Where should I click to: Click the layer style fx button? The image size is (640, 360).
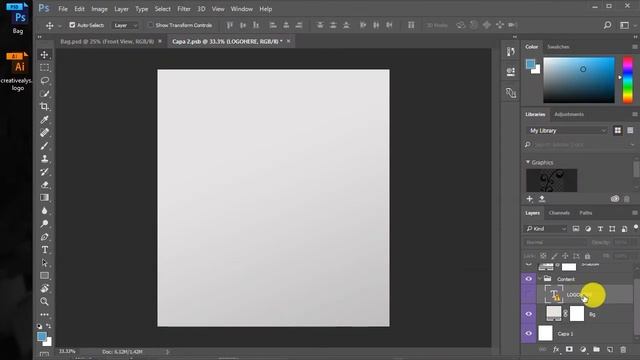click(556, 349)
